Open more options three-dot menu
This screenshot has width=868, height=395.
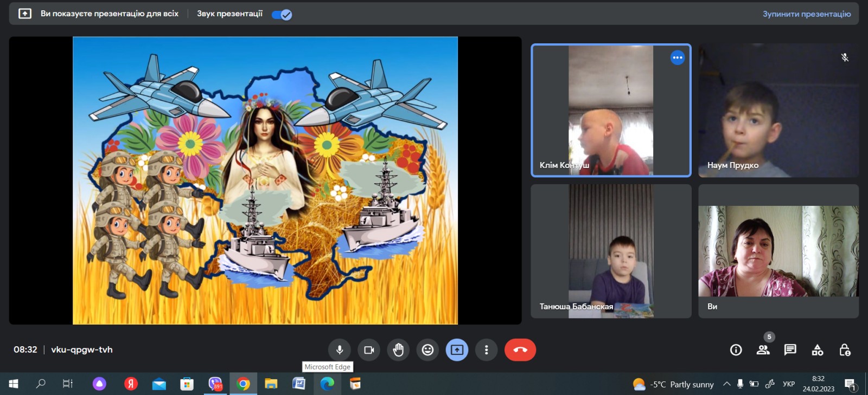tap(486, 350)
